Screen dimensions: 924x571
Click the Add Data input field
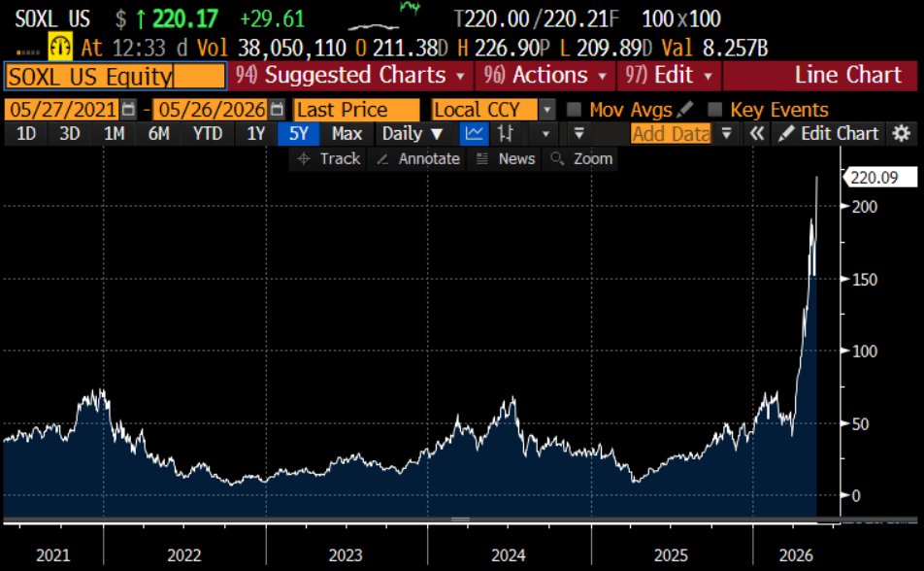671,134
